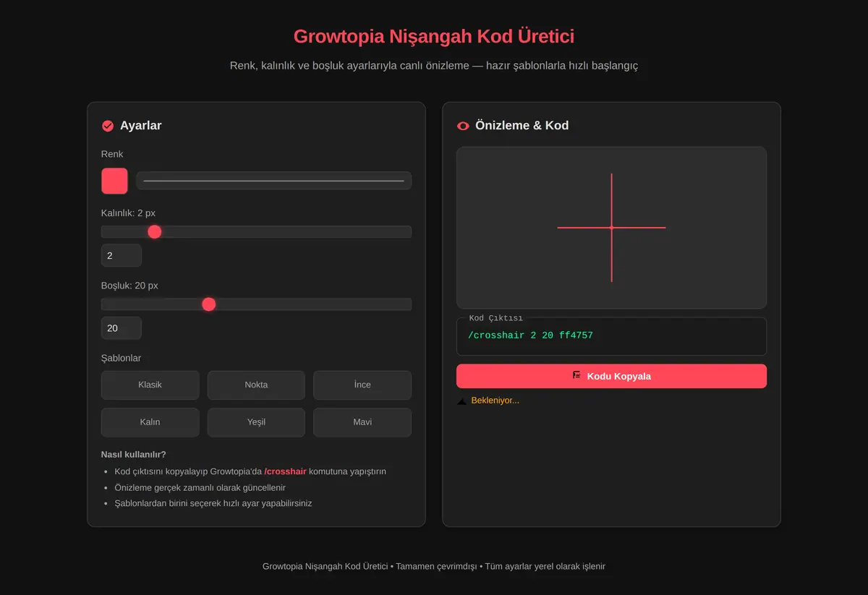Pick the Yeşil template
The image size is (868, 595).
coord(256,422)
